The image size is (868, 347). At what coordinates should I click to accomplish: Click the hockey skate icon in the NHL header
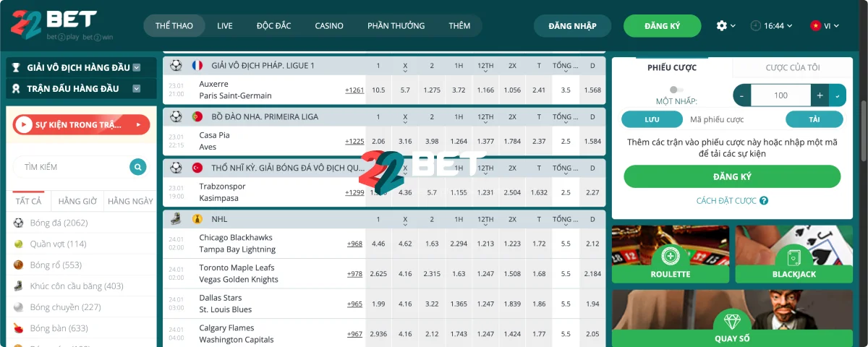176,218
